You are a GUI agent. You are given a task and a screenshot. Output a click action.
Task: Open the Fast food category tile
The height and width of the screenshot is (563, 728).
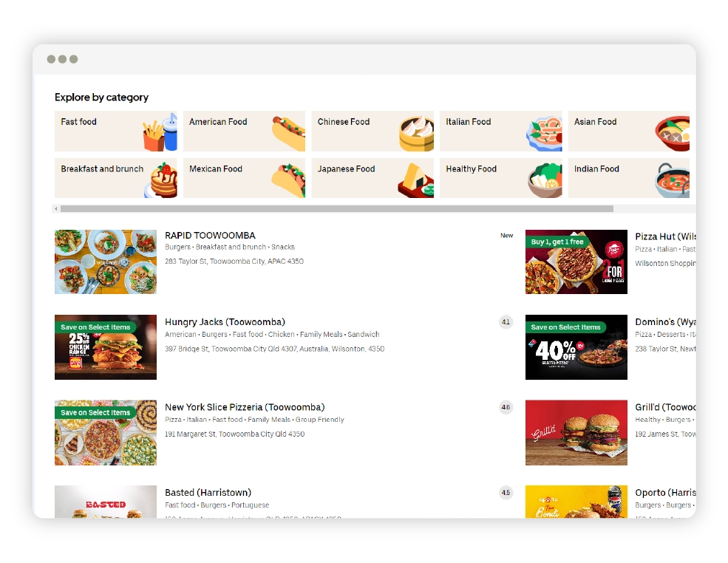pyautogui.click(x=116, y=131)
